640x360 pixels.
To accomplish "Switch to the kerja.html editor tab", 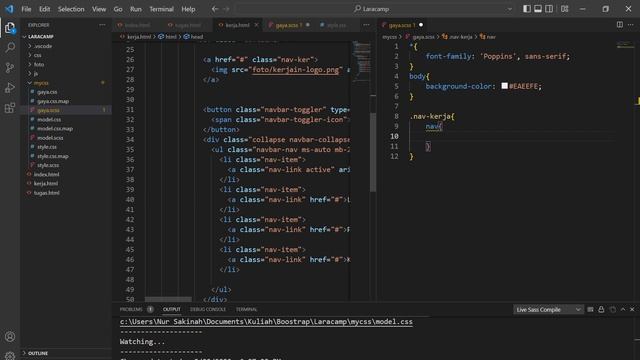I will click(x=237, y=25).
